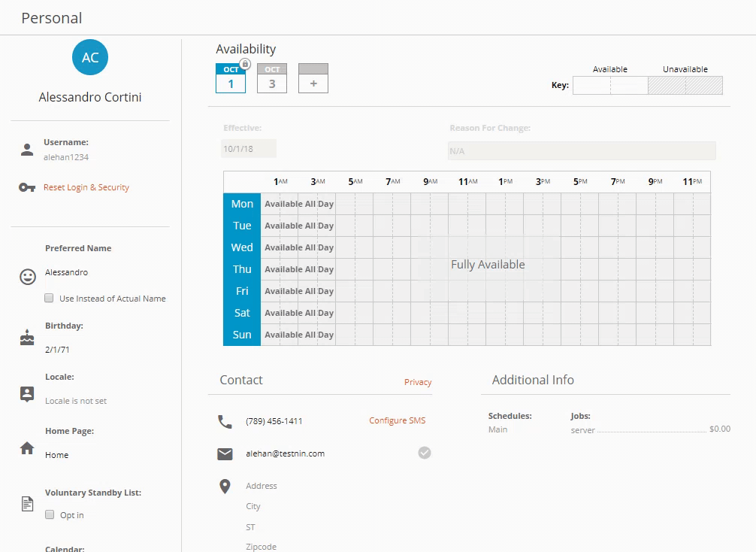The height and width of the screenshot is (552, 756).
Task: Click the key icon for login security
Action: pos(27,187)
